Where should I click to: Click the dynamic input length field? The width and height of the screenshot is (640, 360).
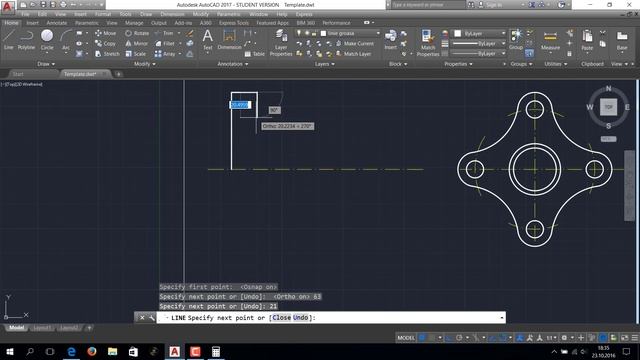click(240, 105)
